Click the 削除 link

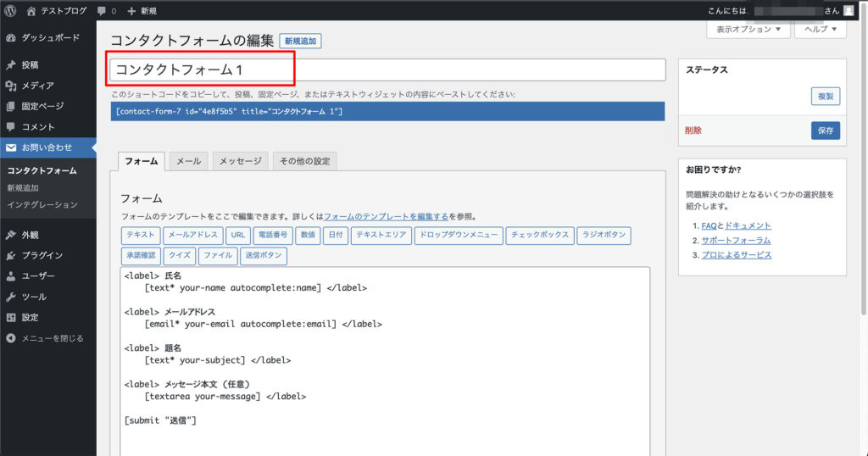coord(693,131)
